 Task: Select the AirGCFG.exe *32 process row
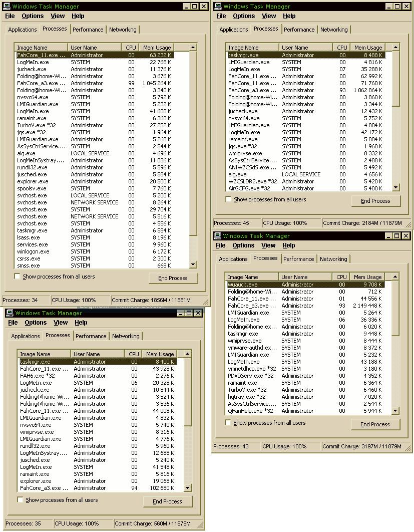tap(305, 188)
